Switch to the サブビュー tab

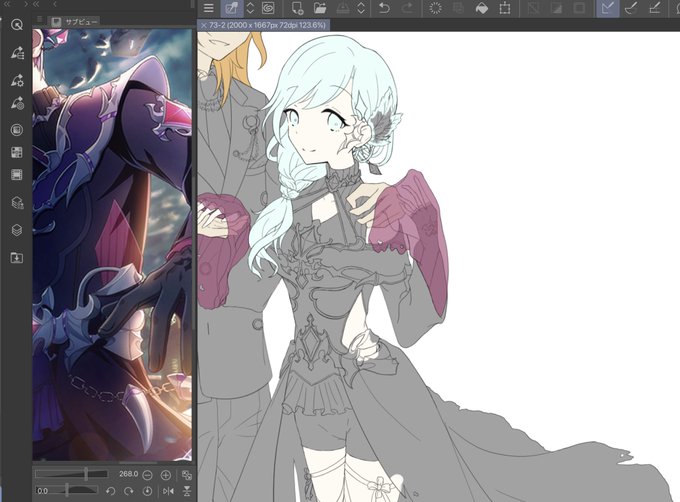[x=75, y=22]
